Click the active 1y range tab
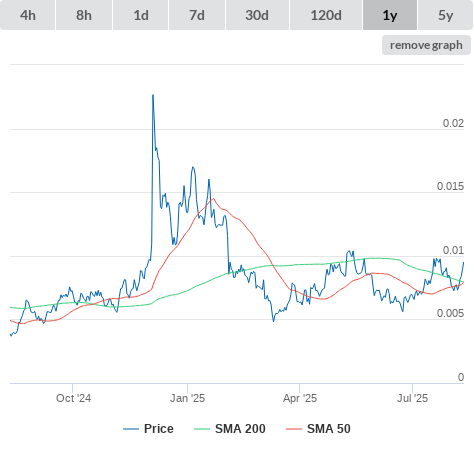The height and width of the screenshot is (455, 474). coord(390,15)
